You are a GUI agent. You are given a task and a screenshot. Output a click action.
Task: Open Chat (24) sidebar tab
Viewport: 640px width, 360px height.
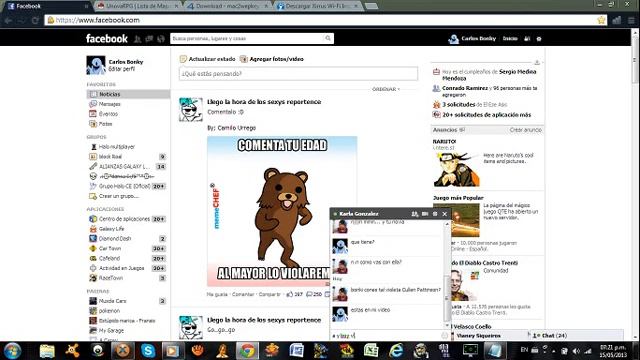click(x=549, y=336)
